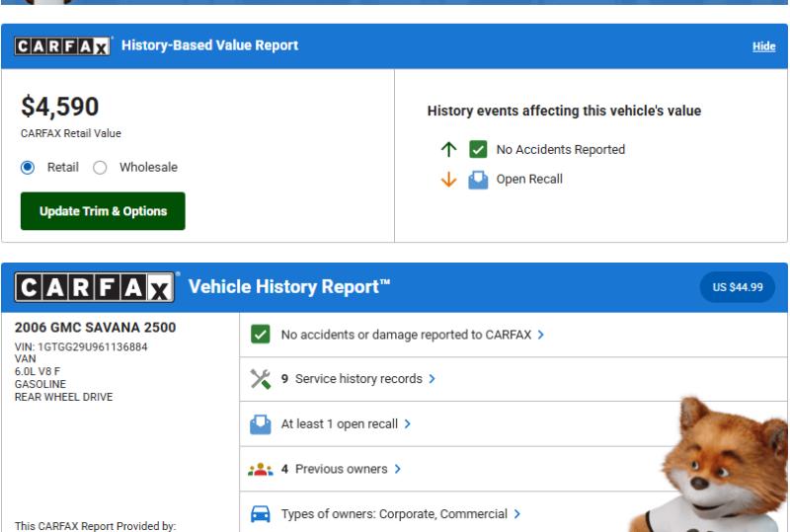Click the orange down arrow icon
Image resolution: width=790 pixels, height=532 pixels.
coord(449,180)
